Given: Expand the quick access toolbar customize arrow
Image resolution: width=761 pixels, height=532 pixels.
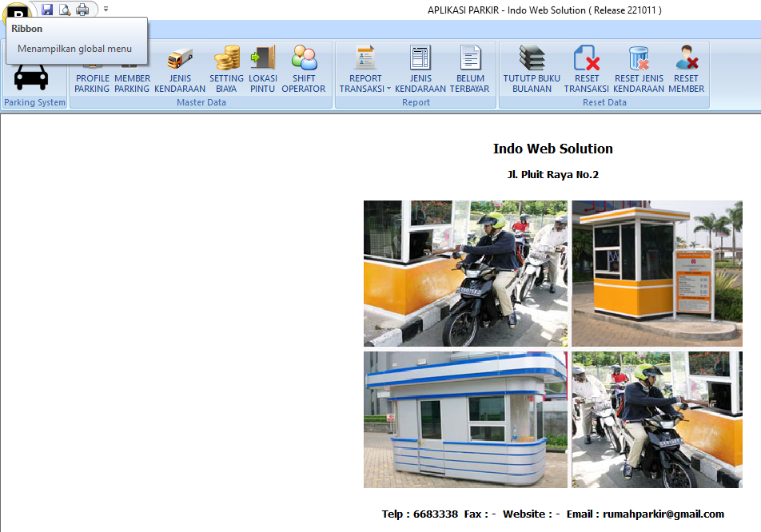Looking at the screenshot, I should (x=106, y=10).
